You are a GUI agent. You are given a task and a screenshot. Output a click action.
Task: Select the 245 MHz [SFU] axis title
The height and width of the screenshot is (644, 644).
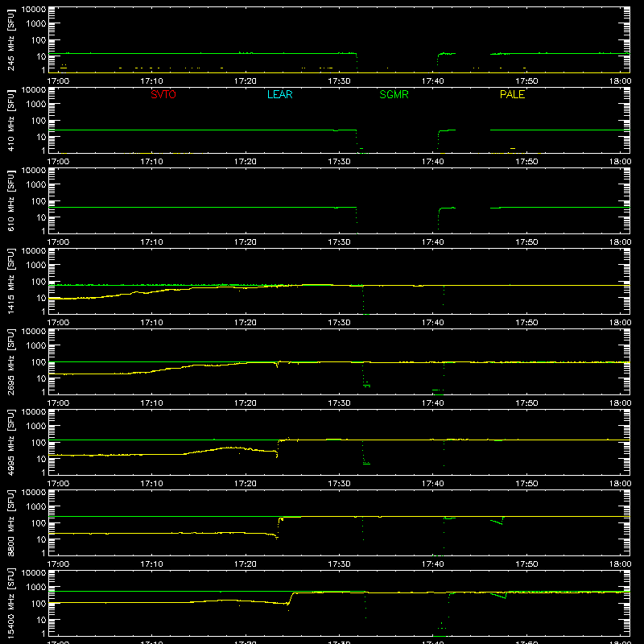point(10,39)
